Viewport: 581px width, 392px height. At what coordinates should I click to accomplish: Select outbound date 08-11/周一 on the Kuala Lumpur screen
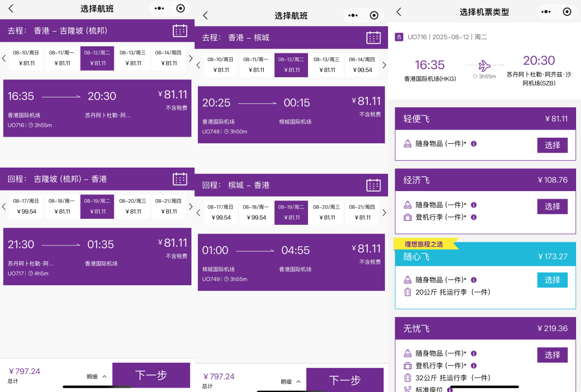pos(62,58)
